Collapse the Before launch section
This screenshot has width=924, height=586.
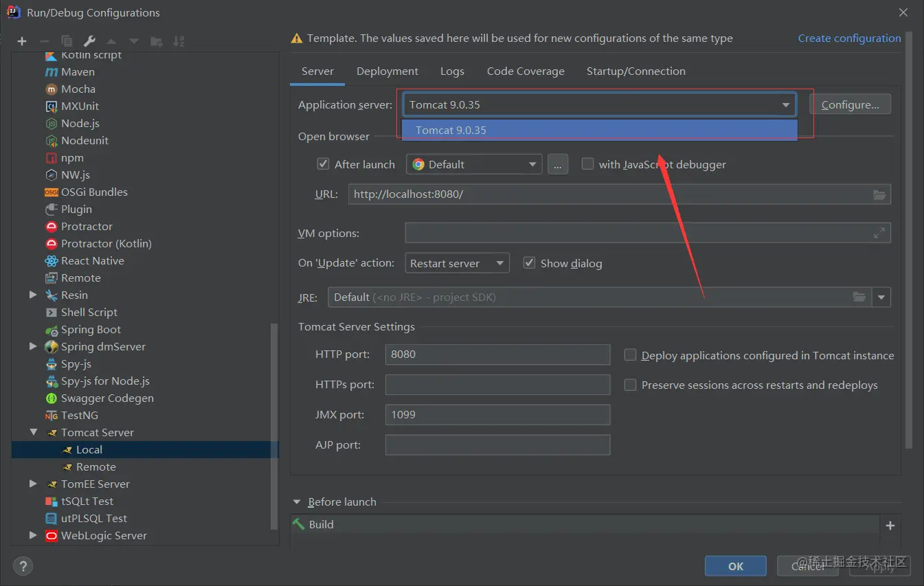(297, 502)
